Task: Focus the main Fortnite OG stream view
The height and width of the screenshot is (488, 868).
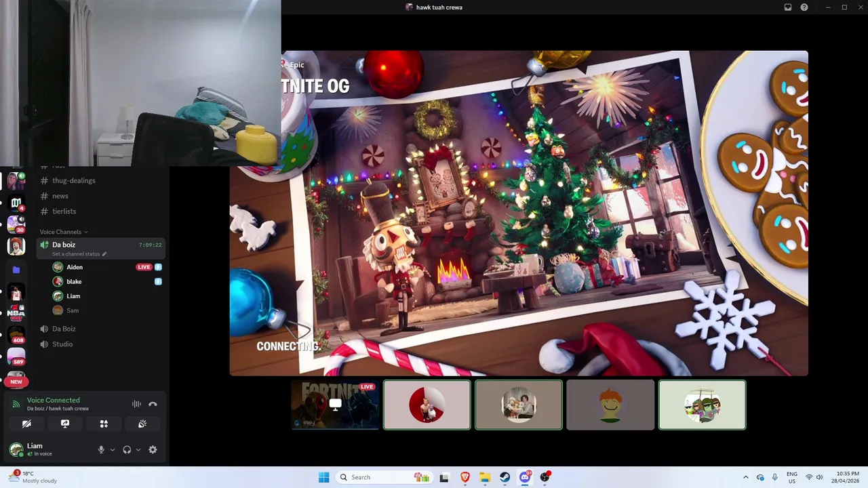Action: pos(519,213)
